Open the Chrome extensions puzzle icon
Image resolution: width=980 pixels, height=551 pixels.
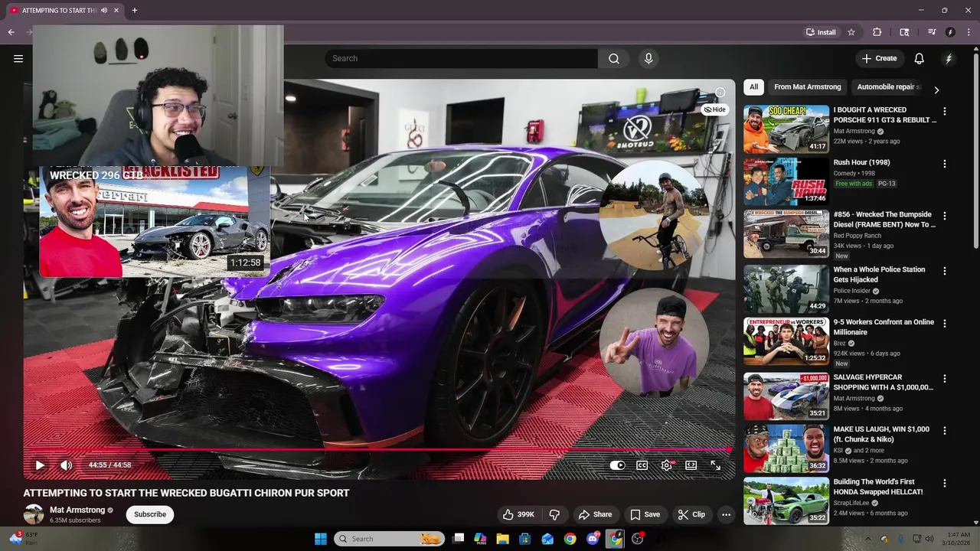[x=877, y=32]
